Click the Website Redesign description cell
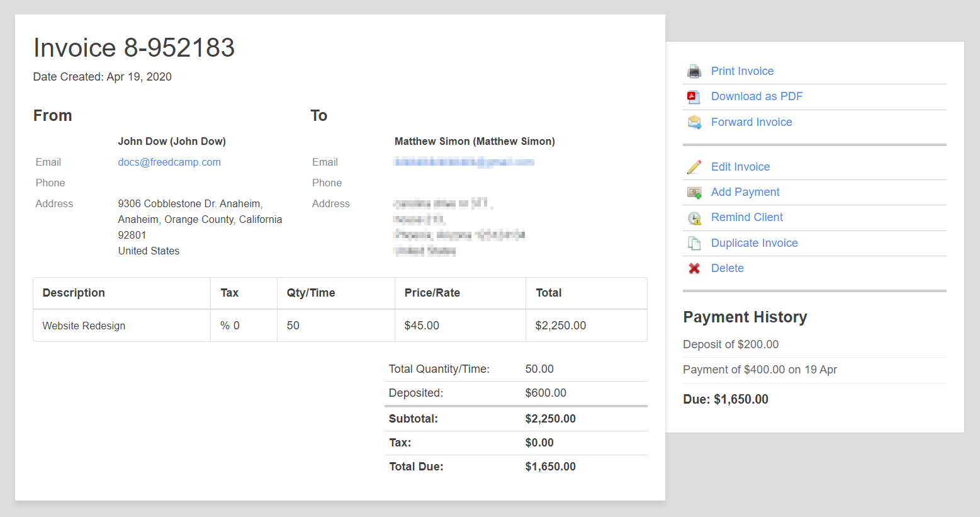 (84, 326)
